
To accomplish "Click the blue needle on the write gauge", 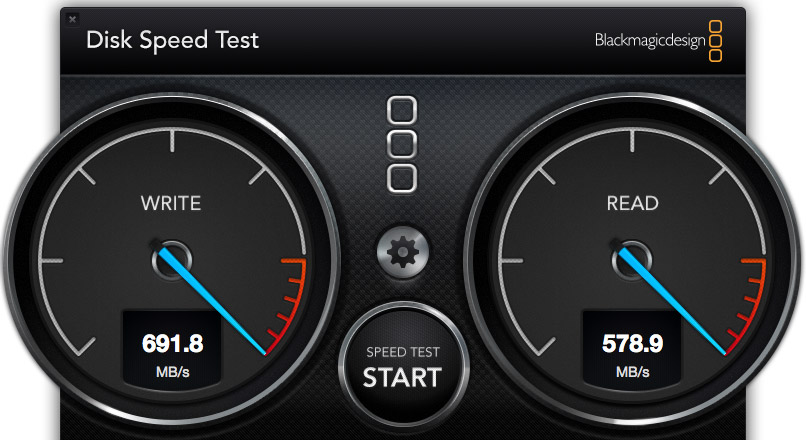I will (213, 302).
